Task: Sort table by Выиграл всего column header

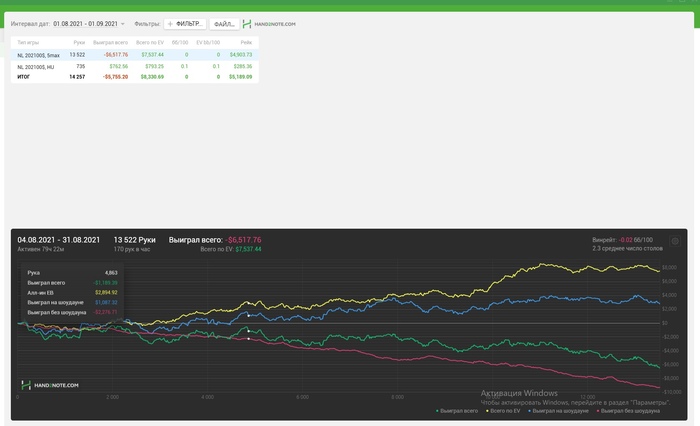Action: coord(110,42)
